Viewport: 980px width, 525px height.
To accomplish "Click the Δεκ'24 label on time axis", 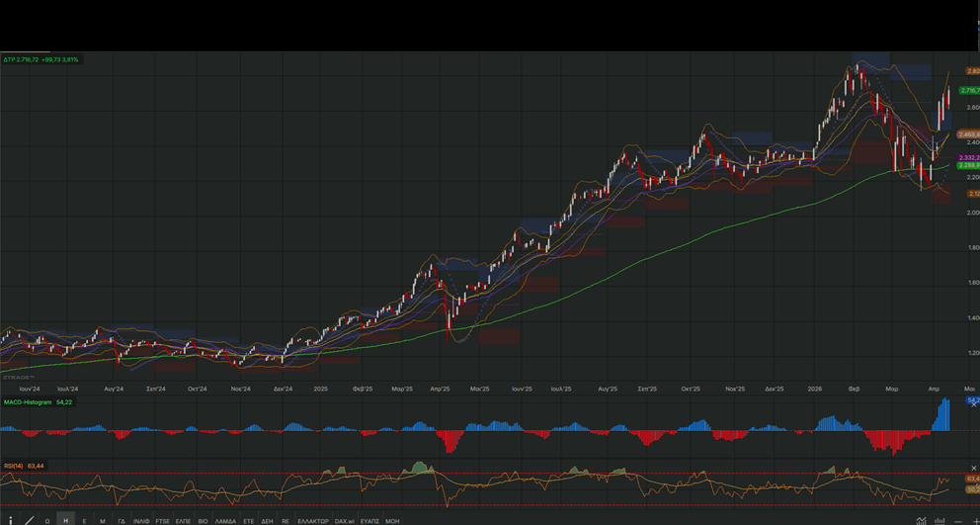I will pyautogui.click(x=283, y=389).
